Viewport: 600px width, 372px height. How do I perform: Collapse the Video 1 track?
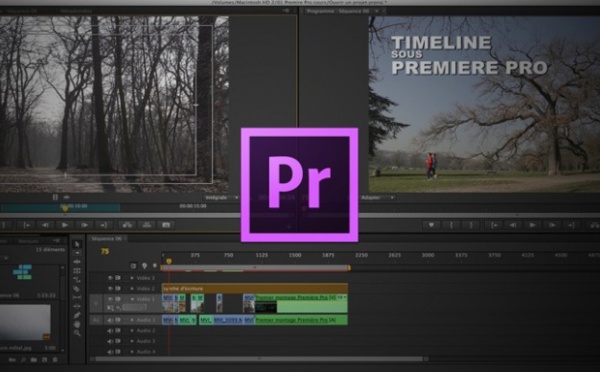pyautogui.click(x=132, y=299)
